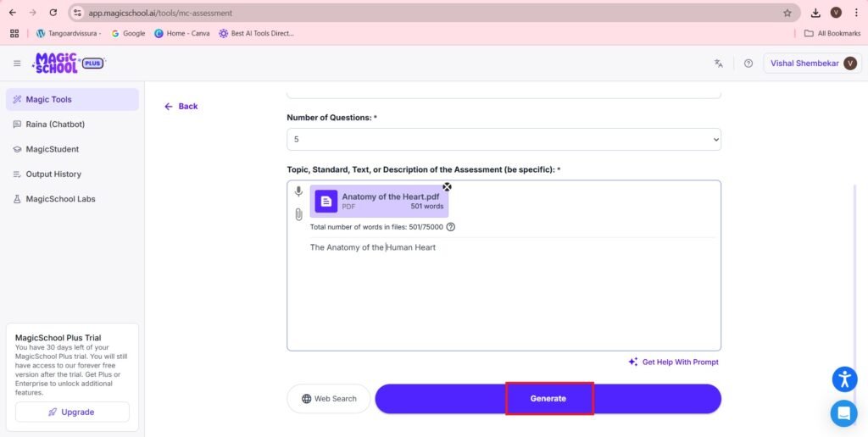The height and width of the screenshot is (437, 868).
Task: Open the Chrome three-dot menu
Action: tap(856, 13)
